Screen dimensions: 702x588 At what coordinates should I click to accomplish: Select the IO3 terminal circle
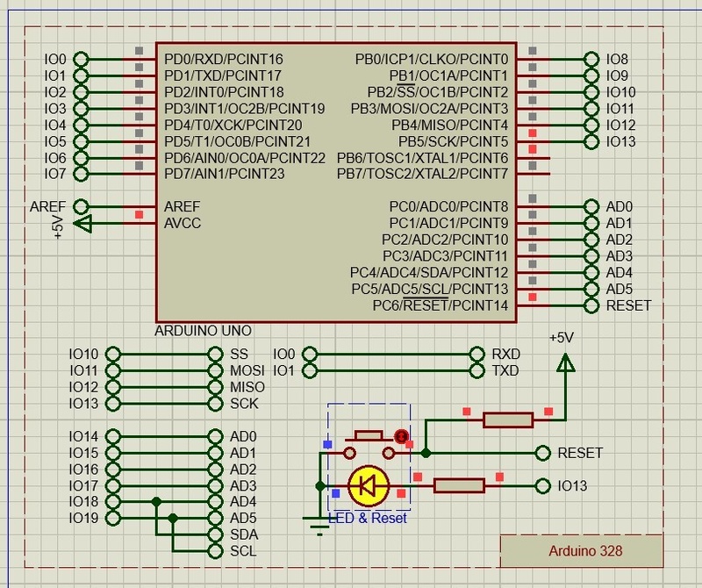coord(81,109)
